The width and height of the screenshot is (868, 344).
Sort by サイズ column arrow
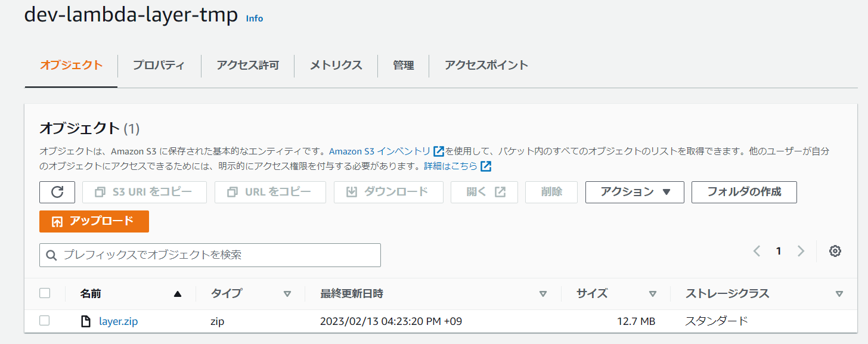tap(653, 294)
